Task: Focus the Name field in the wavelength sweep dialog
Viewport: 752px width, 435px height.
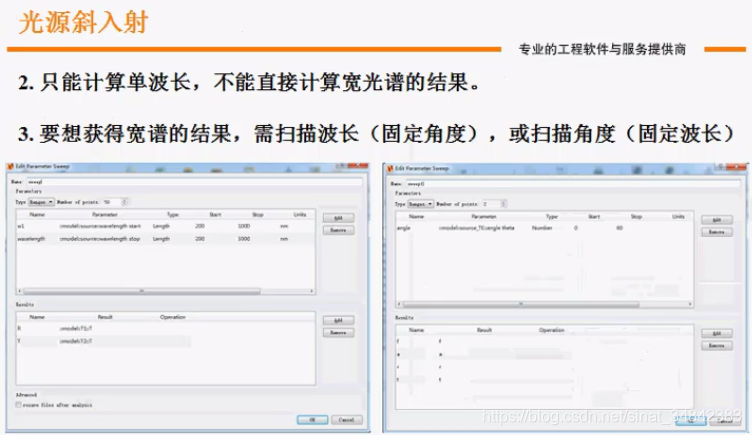Action: coord(194,182)
